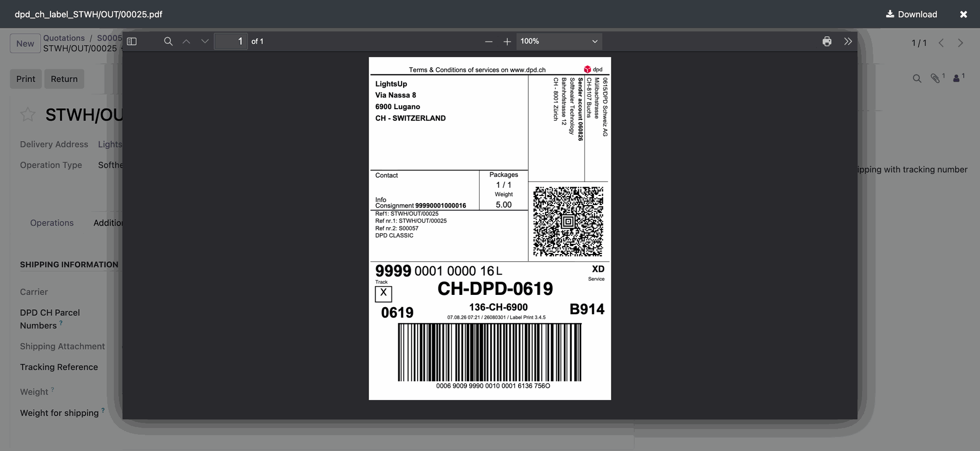Click the Print button behind the preview
The image size is (980, 451).
point(26,79)
